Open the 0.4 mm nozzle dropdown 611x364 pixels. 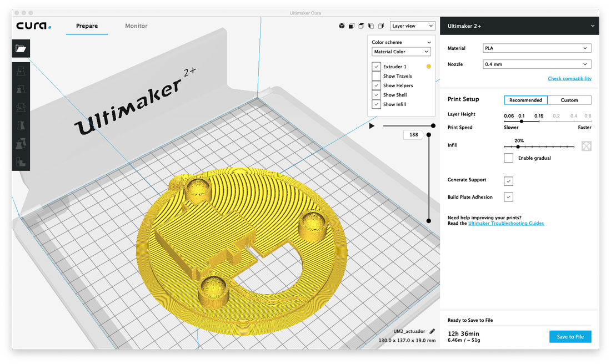537,64
